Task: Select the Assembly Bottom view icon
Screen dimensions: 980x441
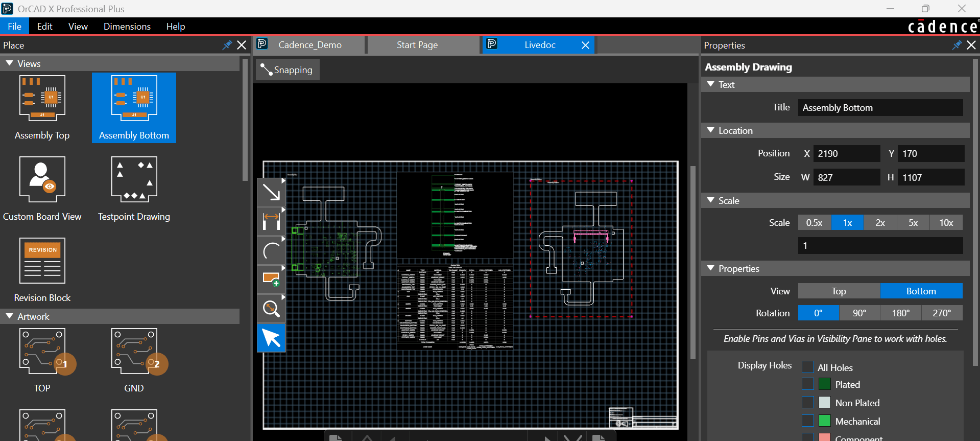Action: click(x=134, y=98)
